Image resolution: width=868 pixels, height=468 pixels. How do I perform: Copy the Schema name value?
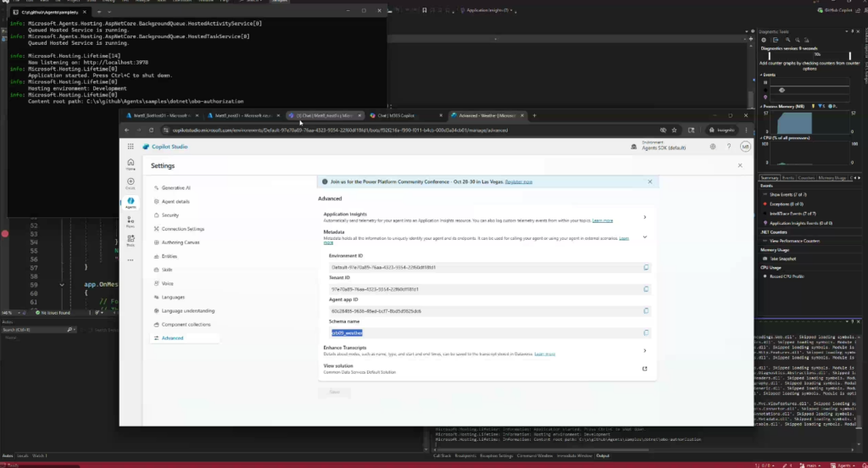[646, 333]
